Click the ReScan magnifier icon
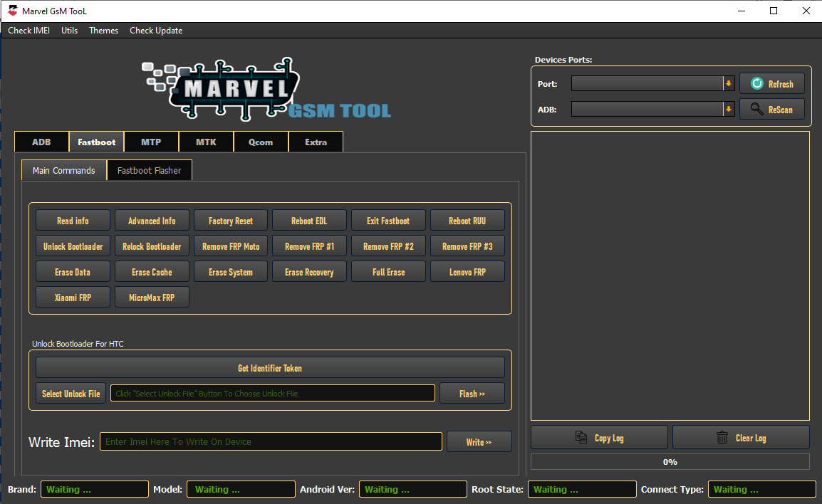This screenshot has height=504, width=822. pos(757,109)
